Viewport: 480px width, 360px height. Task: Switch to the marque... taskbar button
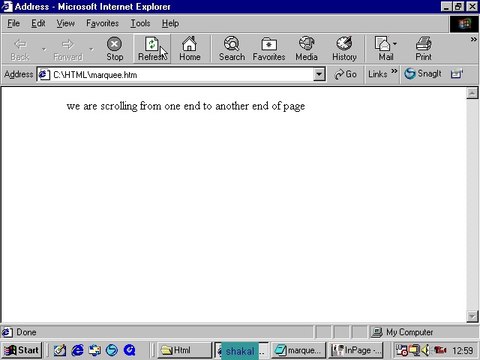tap(299, 350)
